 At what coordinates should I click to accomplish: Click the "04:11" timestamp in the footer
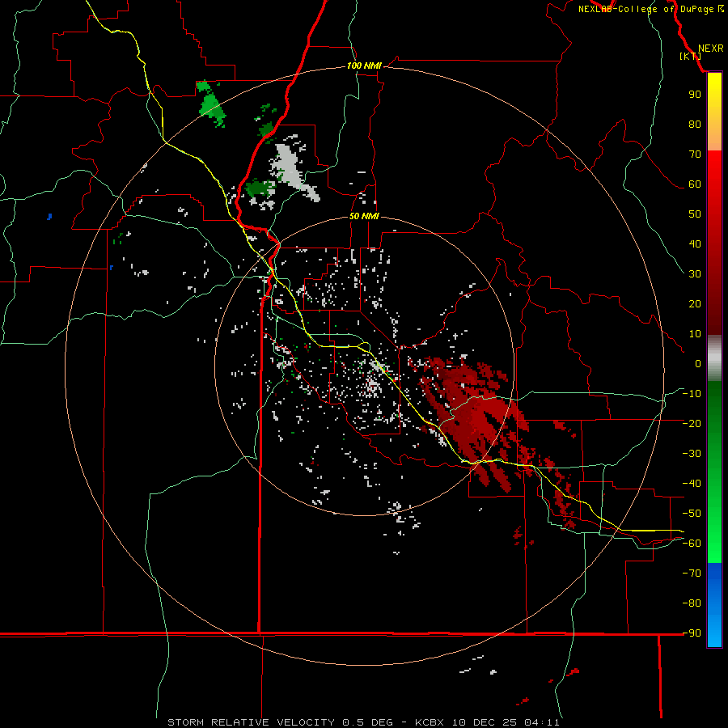coord(542,722)
